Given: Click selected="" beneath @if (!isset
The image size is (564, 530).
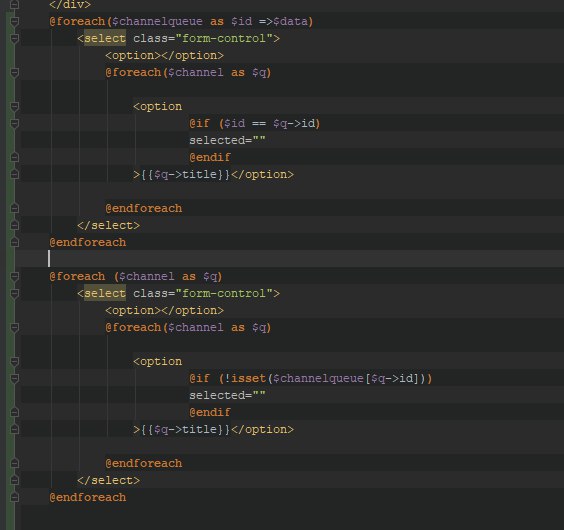Looking at the screenshot, I should [x=227, y=395].
